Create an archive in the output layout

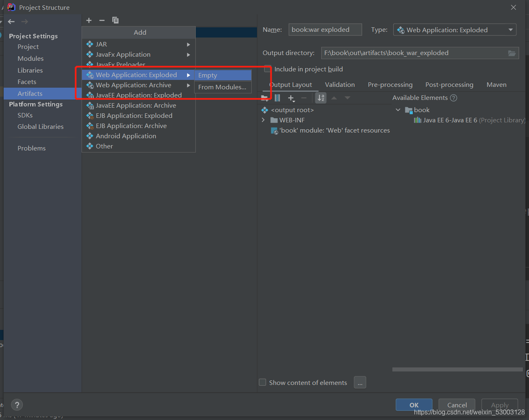coord(278,98)
